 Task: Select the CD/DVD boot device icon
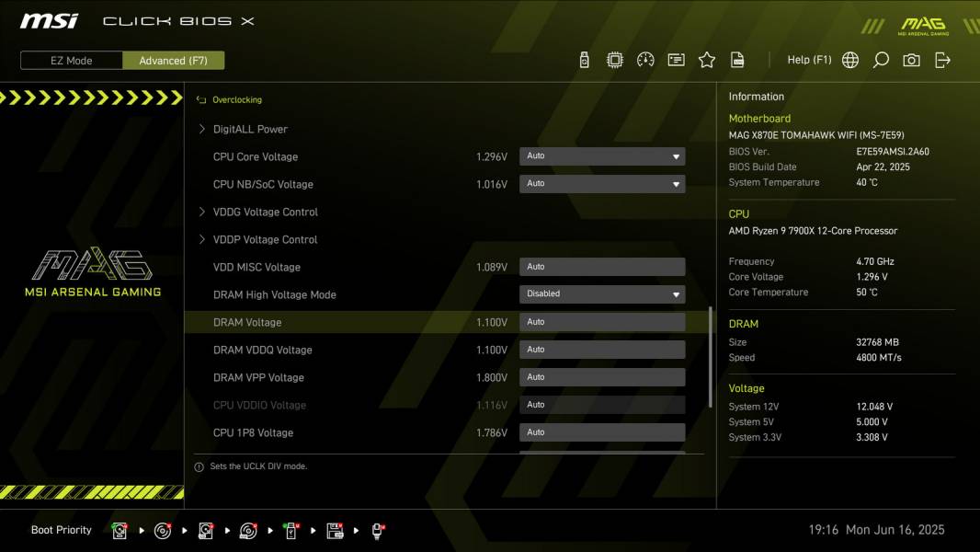(x=163, y=531)
